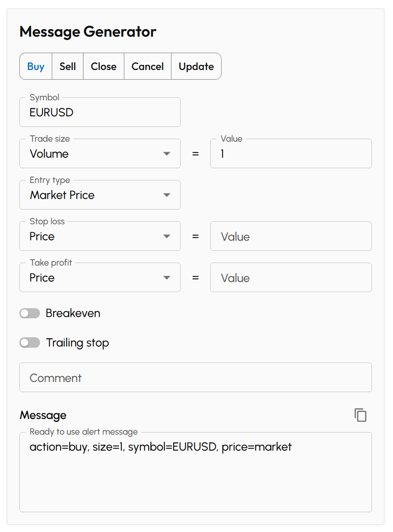393x532 pixels.
Task: Select the Volume option in Trade size
Action: [x=84, y=153]
